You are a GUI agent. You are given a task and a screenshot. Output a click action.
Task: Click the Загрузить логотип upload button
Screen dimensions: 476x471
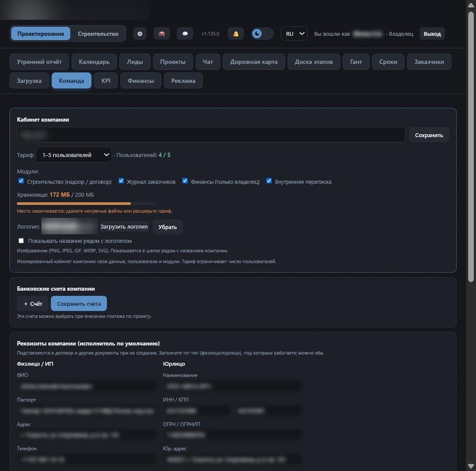point(124,226)
